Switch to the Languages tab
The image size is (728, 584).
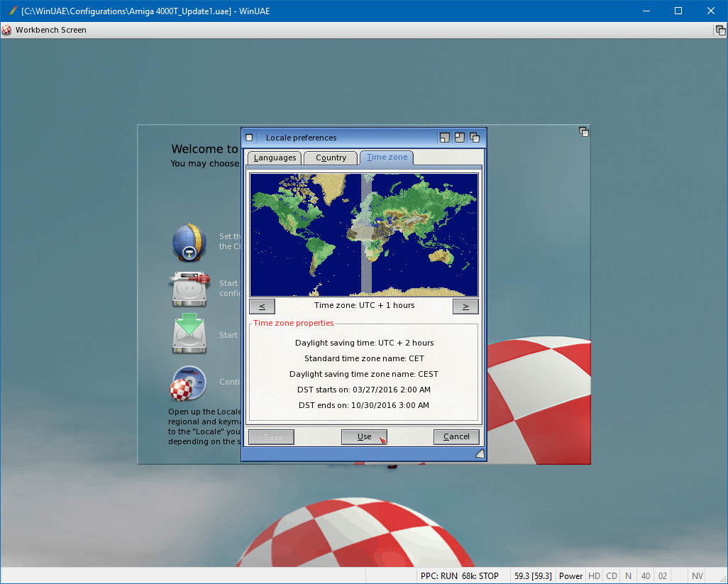click(275, 158)
